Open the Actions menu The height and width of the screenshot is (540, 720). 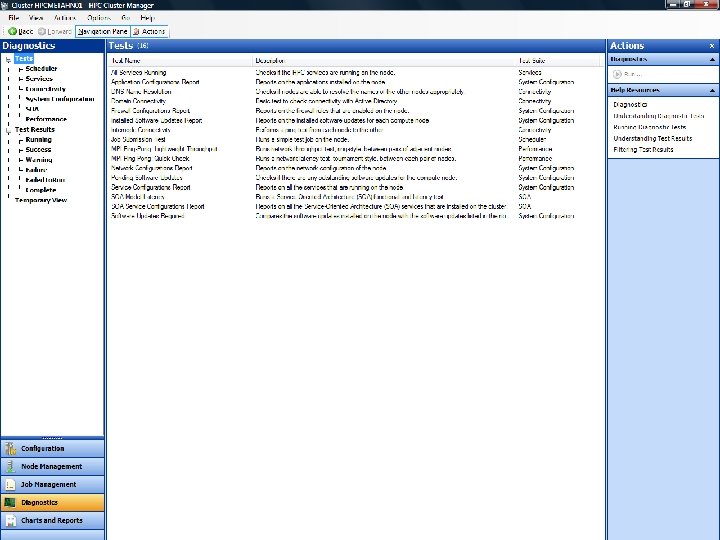pos(65,17)
